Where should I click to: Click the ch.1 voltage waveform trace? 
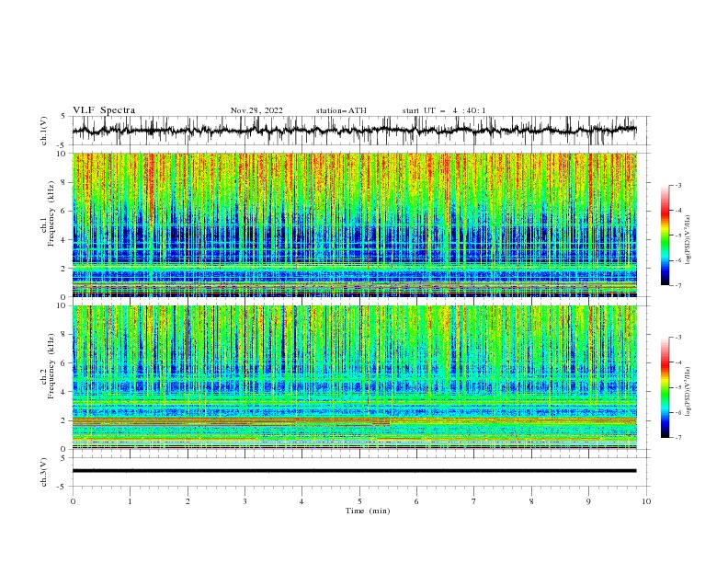(354, 131)
